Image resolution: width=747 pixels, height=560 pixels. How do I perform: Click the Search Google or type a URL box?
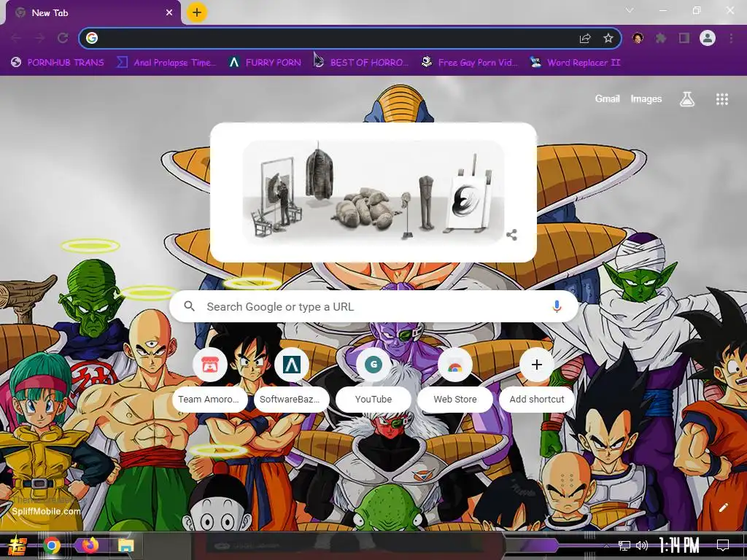coord(374,307)
